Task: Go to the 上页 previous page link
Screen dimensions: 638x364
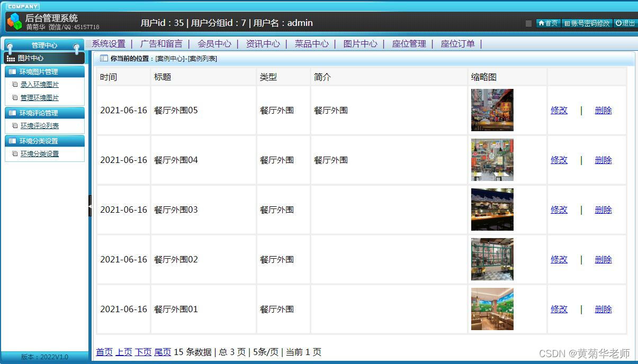Action: pyautogui.click(x=124, y=352)
